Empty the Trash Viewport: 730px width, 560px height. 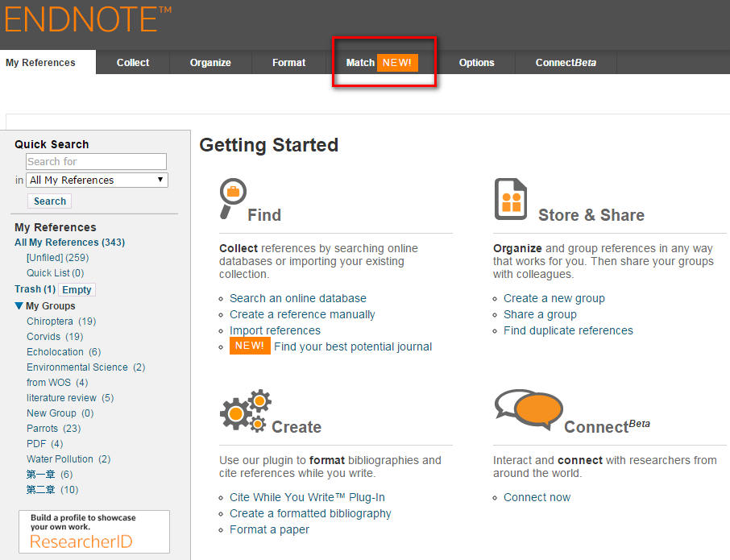77,289
